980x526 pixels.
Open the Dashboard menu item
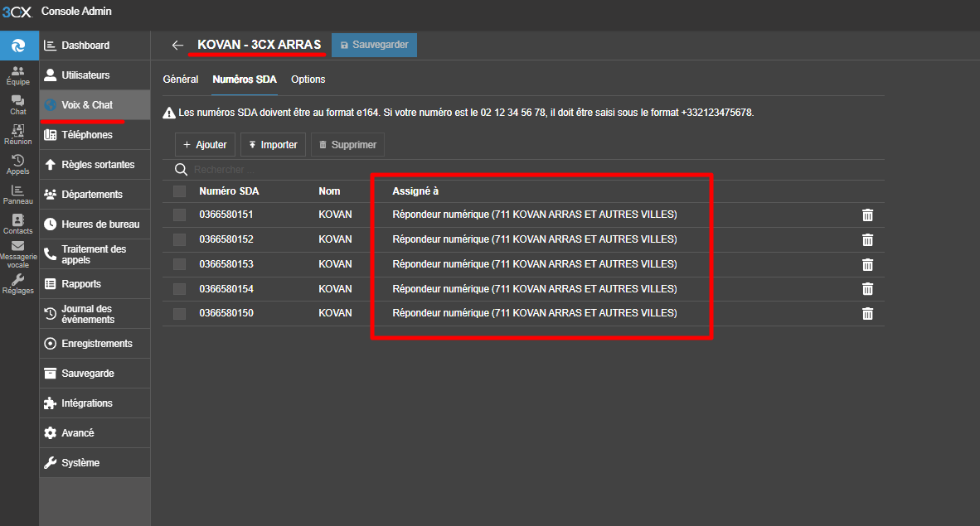(95, 46)
